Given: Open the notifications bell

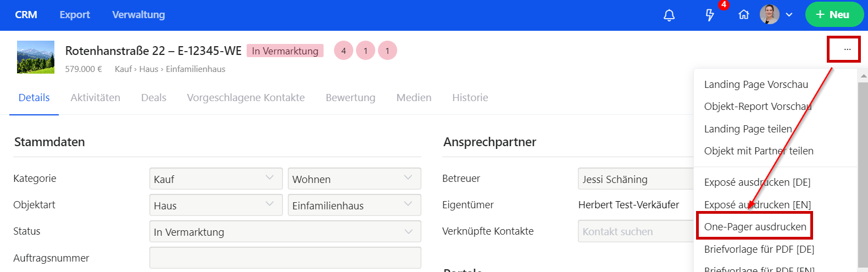Looking at the screenshot, I should [669, 15].
